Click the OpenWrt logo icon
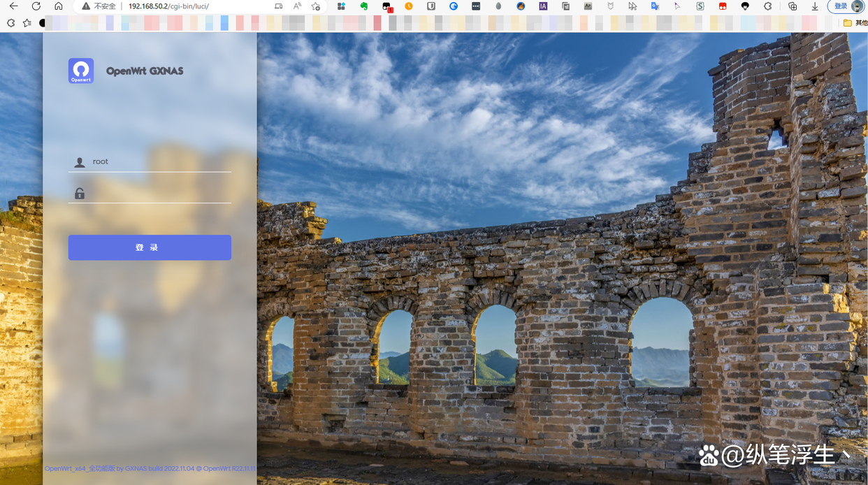The height and width of the screenshot is (485, 868). 81,71
